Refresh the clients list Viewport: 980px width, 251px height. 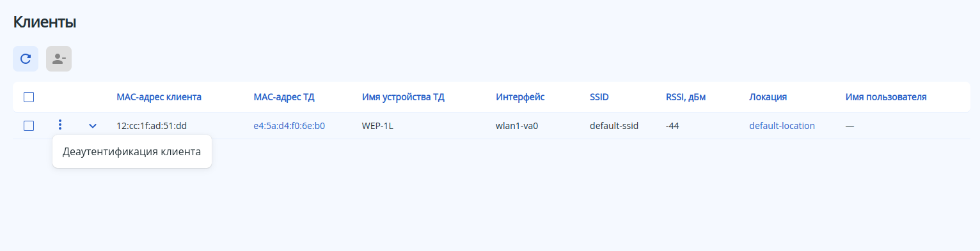click(x=26, y=59)
